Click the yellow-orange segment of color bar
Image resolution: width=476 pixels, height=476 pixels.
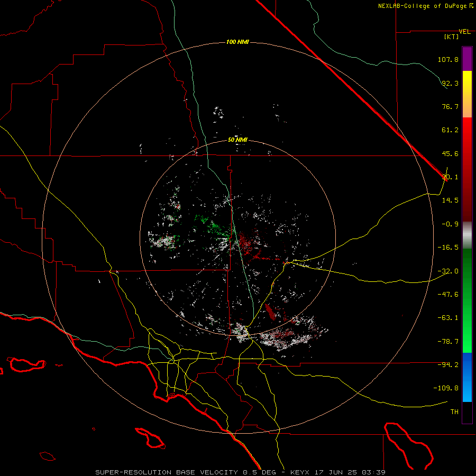467,94
